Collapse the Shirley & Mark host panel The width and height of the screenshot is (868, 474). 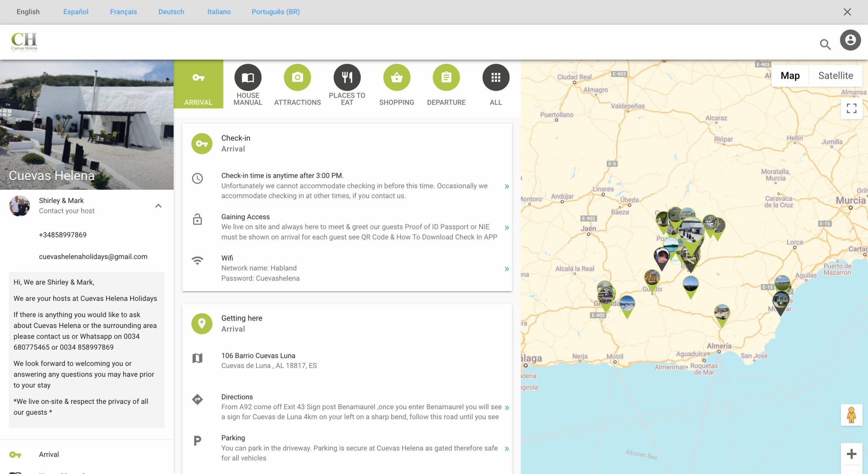click(158, 206)
